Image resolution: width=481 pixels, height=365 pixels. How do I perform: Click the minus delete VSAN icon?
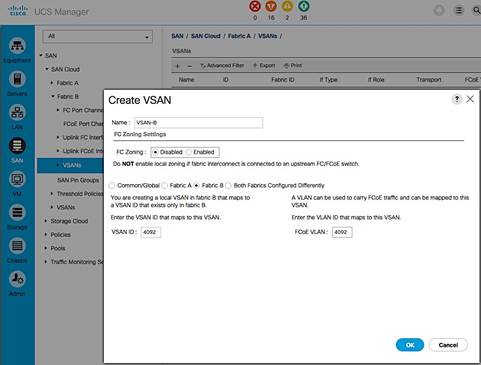[x=190, y=66]
